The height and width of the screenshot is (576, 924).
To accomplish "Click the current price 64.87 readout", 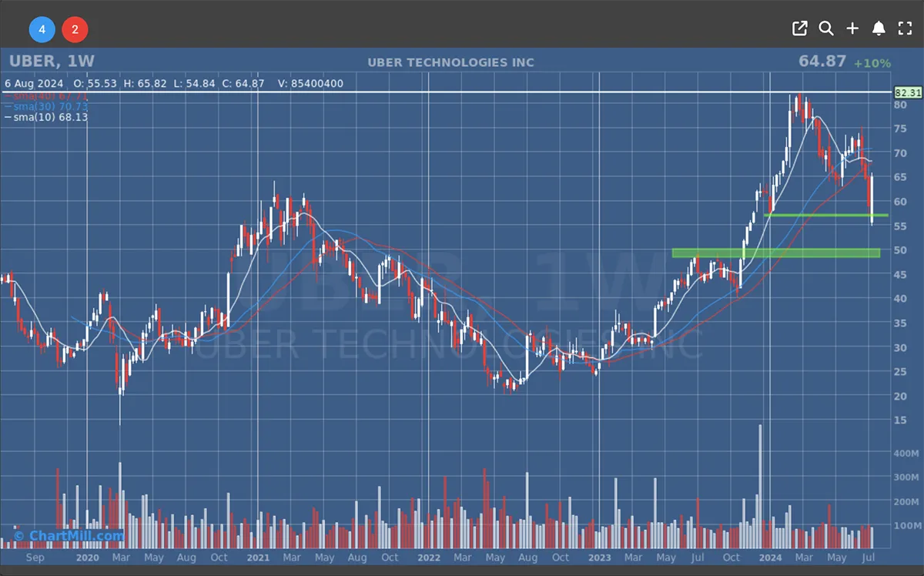I will click(822, 62).
